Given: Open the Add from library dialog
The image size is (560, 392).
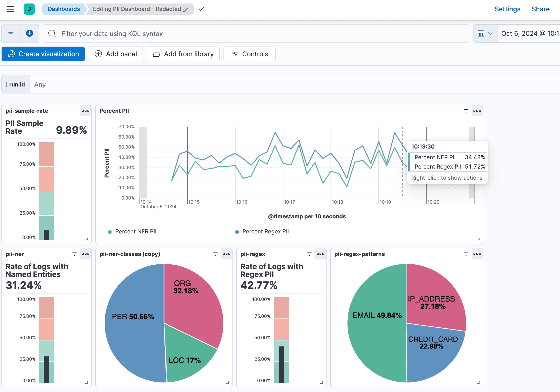Looking at the screenshot, I should 183,54.
